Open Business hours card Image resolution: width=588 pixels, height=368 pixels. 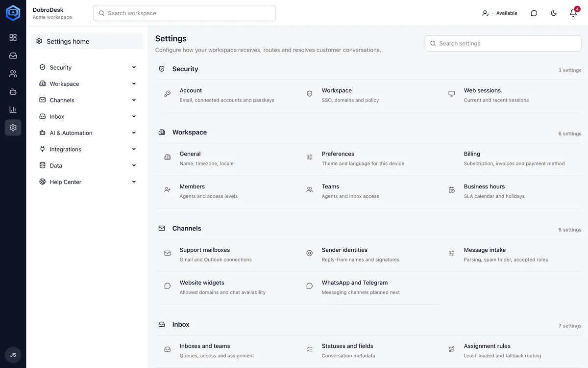coord(510,191)
